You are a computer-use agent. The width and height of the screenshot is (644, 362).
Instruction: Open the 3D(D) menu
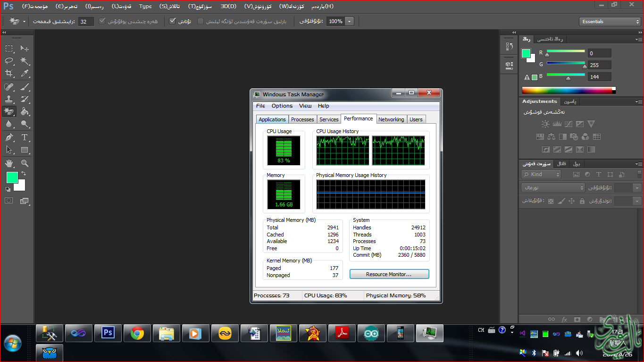(228, 6)
